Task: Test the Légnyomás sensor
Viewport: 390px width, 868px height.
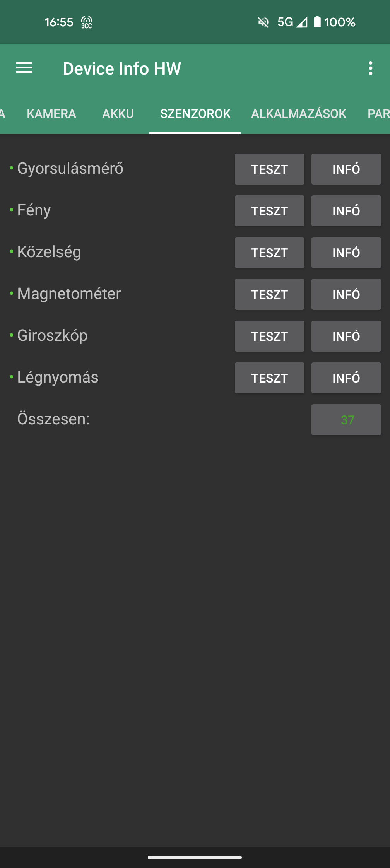Action: [x=270, y=378]
